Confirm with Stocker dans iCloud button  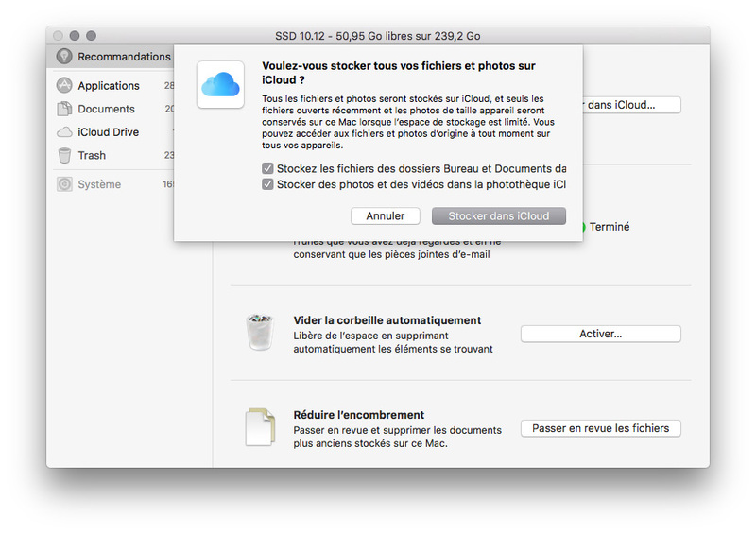pos(499,216)
